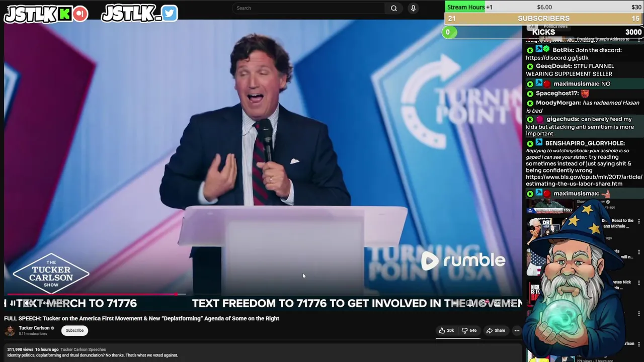This screenshot has height=362, width=644.
Task: Click the video title FULL SPEECH heading
Action: (141, 318)
